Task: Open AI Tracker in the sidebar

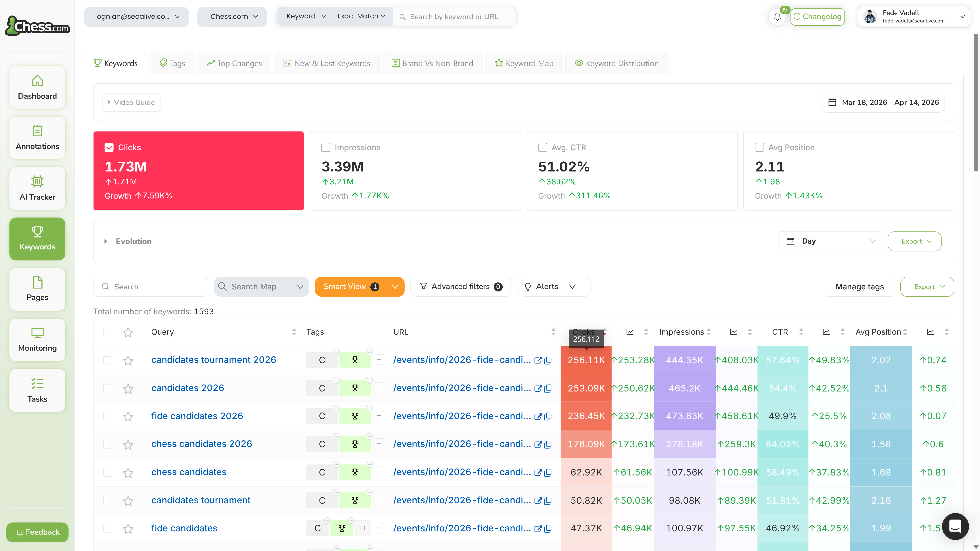Action: (x=37, y=188)
